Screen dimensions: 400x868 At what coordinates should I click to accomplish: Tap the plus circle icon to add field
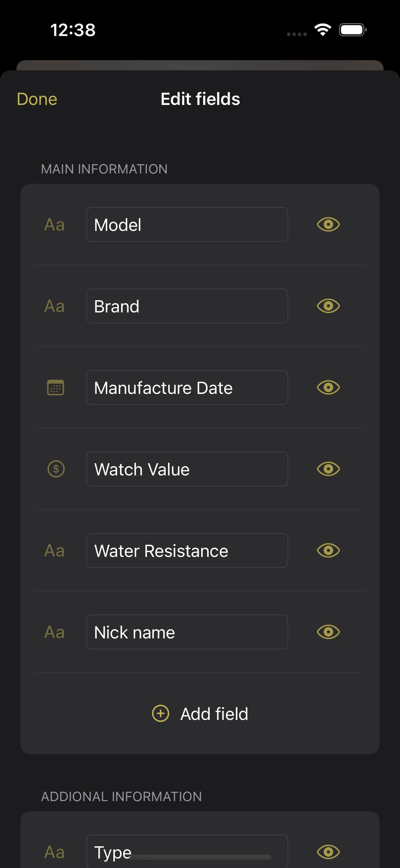(x=160, y=713)
